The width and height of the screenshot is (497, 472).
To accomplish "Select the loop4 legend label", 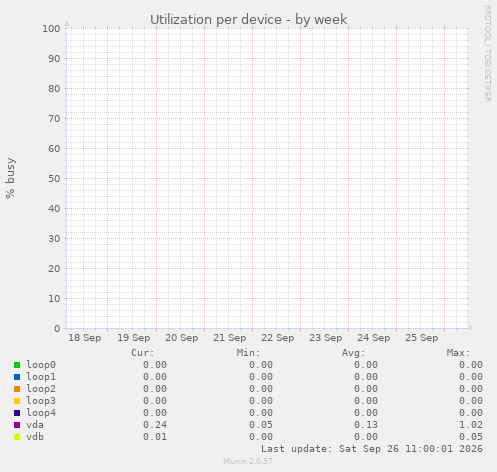I will [x=41, y=413].
